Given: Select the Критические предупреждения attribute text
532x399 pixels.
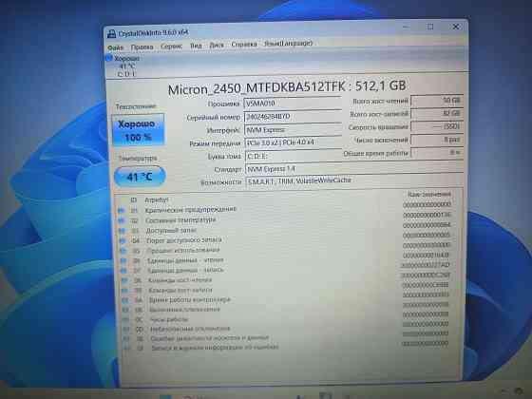Looking at the screenshot, I should [190, 210].
